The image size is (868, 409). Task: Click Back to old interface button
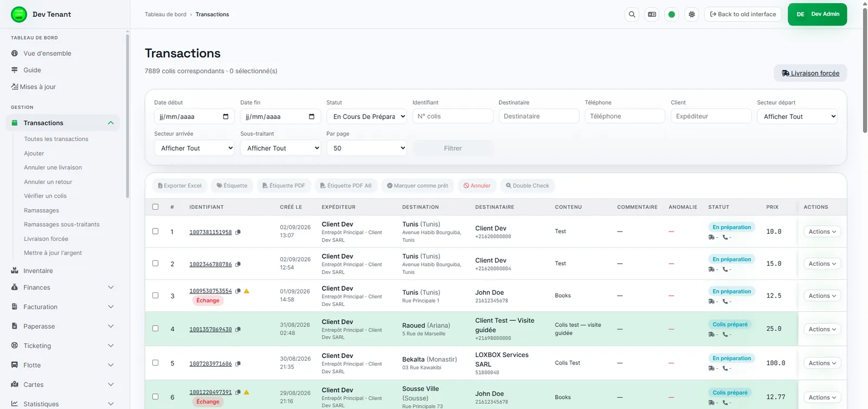743,15
